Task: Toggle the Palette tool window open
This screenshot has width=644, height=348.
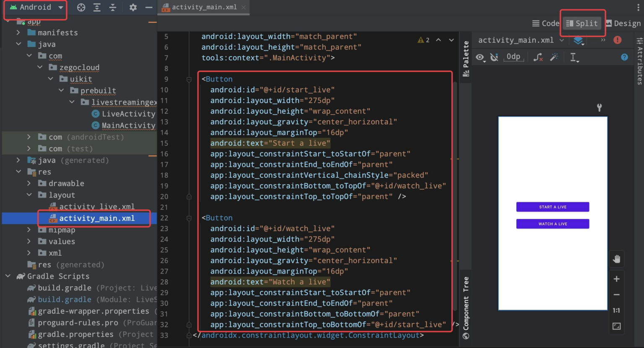Action: (465, 57)
